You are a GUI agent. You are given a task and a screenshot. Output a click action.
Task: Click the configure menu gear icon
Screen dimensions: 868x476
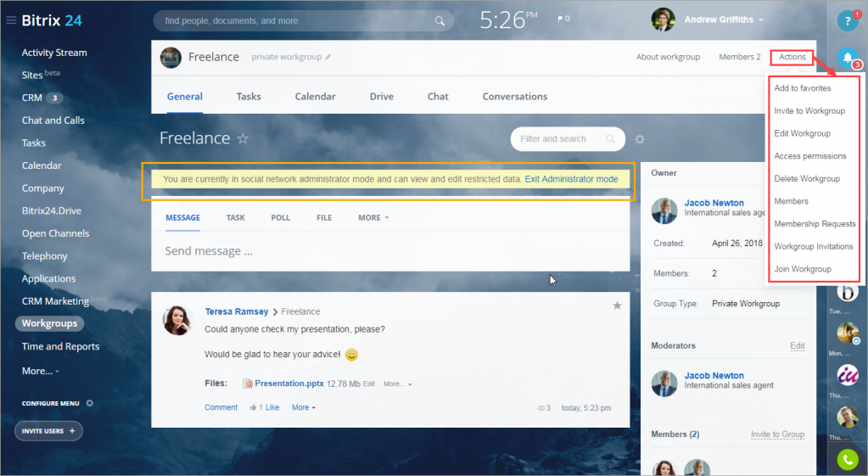point(90,403)
